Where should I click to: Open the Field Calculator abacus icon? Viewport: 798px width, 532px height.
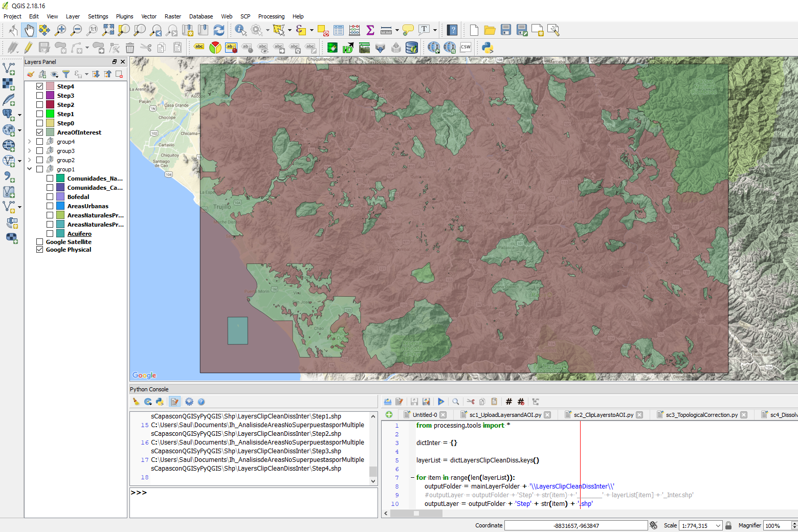coord(354,30)
